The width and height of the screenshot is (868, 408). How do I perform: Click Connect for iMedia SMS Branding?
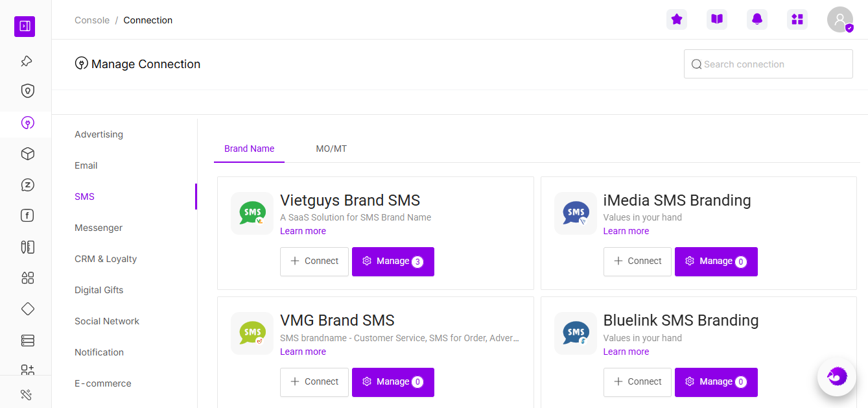click(x=637, y=261)
